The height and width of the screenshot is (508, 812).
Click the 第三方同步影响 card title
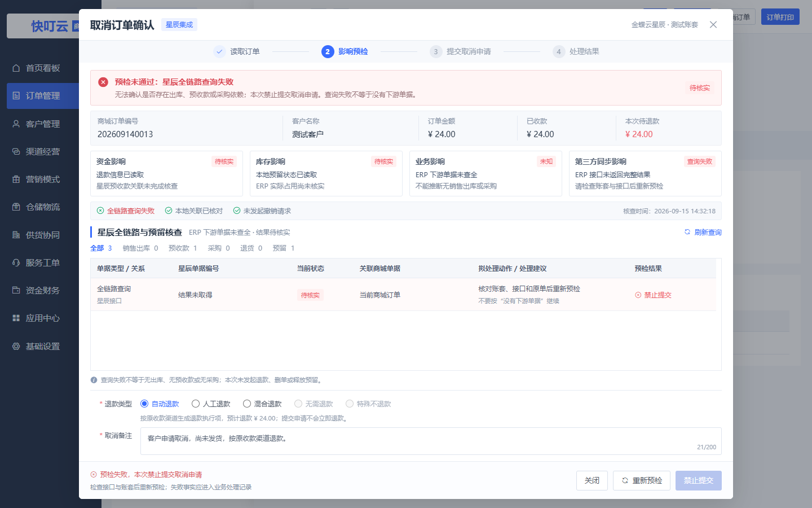click(601, 161)
